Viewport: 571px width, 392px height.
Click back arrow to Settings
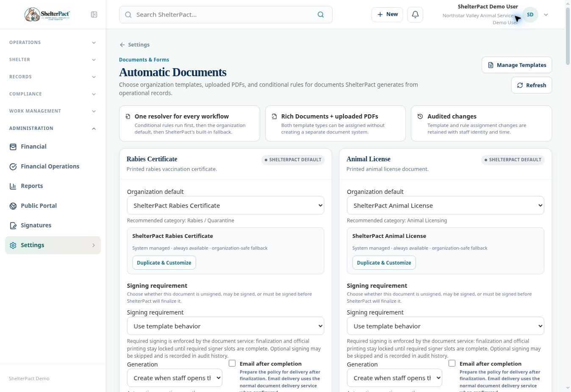tap(134, 44)
